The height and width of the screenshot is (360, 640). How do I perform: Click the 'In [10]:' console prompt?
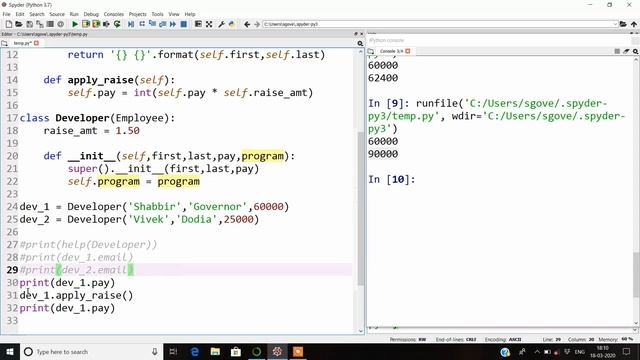tap(391, 179)
